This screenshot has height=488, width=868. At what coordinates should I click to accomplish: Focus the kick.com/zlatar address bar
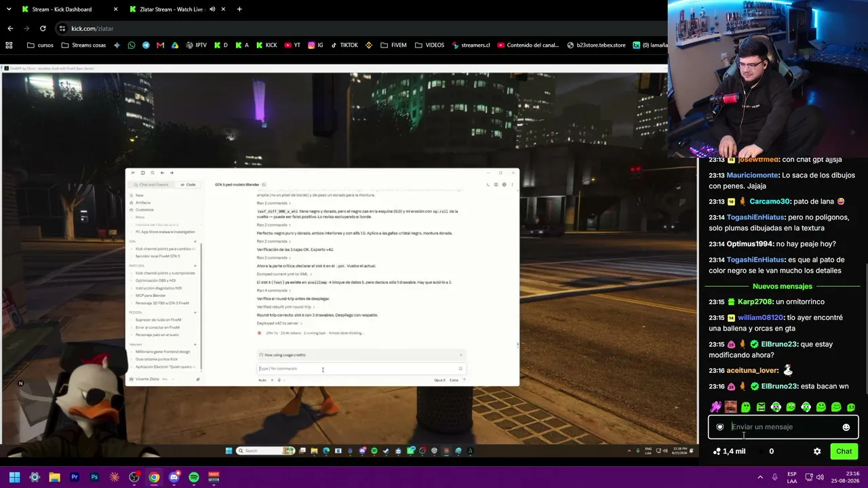(359, 28)
